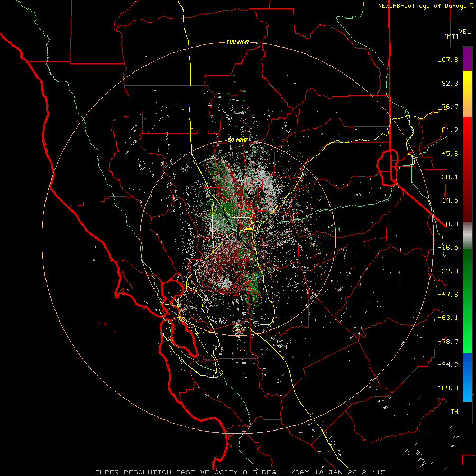
Task: Click the -16.5 legend value
Action: tap(448, 248)
